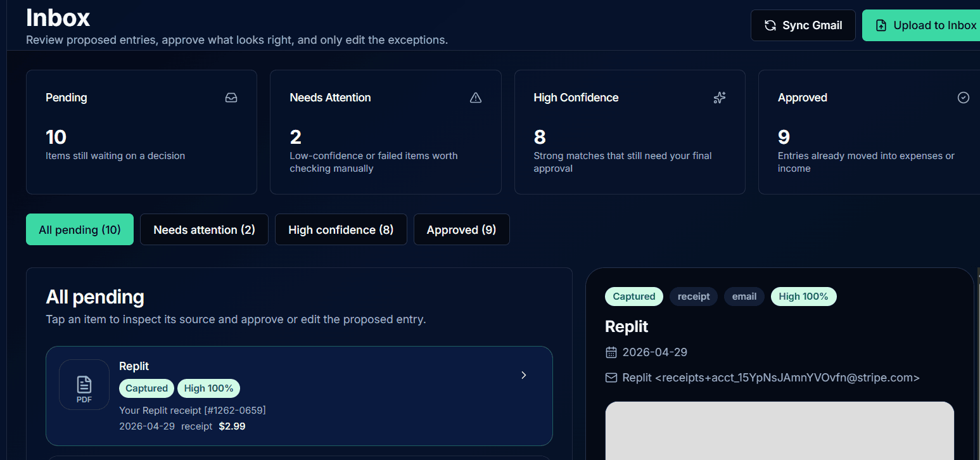The width and height of the screenshot is (980, 460).
Task: Click the receipt preview thumbnail in detail panel
Action: pyautogui.click(x=780, y=431)
